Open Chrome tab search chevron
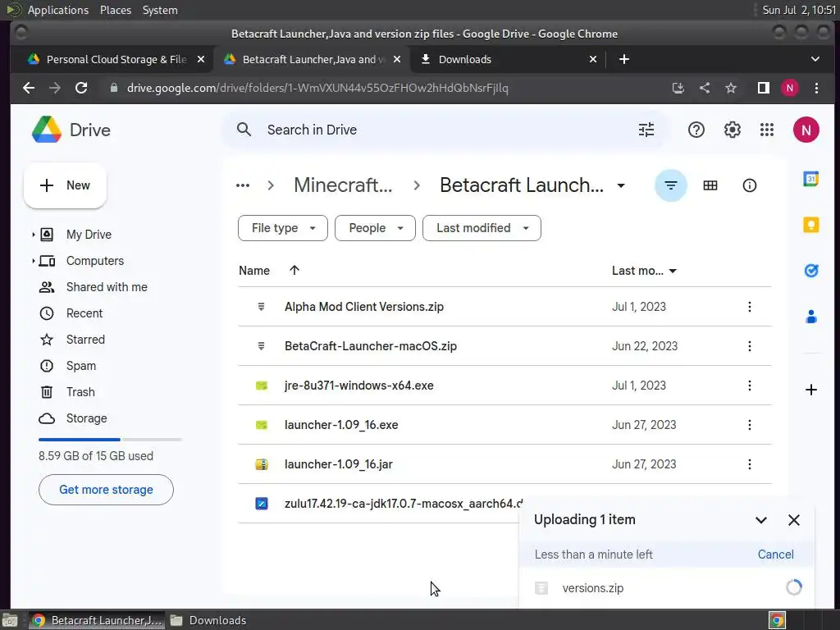The height and width of the screenshot is (630, 840). (x=815, y=59)
